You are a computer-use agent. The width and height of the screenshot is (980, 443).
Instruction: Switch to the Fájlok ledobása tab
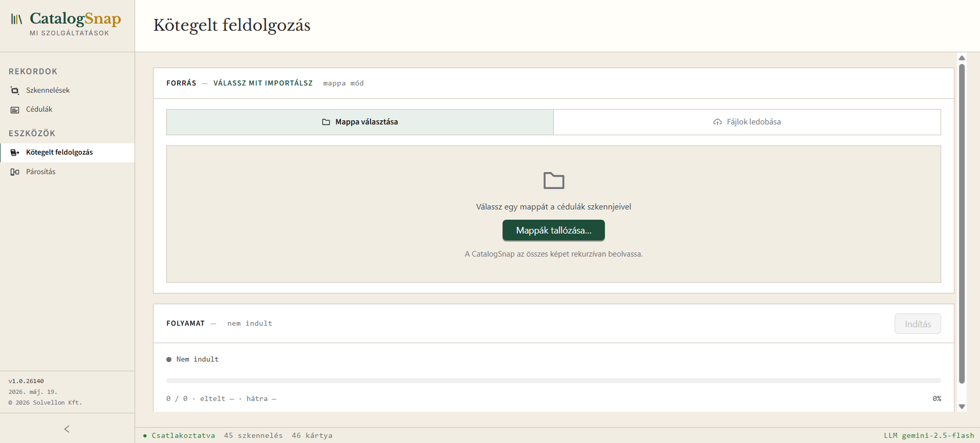click(x=747, y=122)
